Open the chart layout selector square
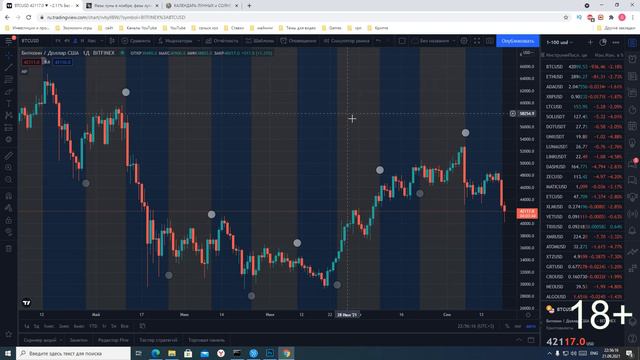This screenshot has width=640, height=360. [402, 41]
